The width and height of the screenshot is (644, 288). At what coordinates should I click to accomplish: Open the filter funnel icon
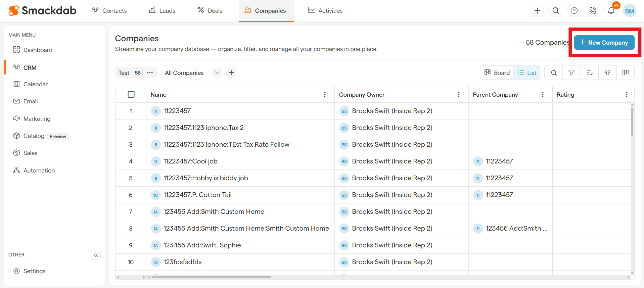point(571,73)
